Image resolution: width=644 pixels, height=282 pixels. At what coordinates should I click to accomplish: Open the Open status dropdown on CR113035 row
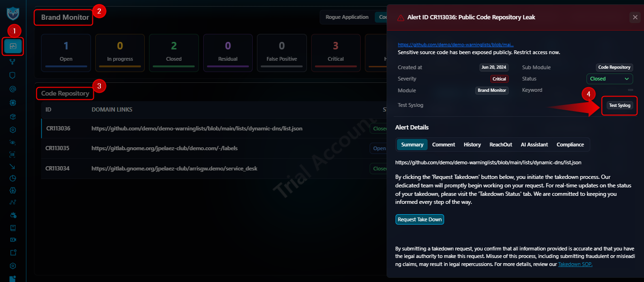point(379,148)
